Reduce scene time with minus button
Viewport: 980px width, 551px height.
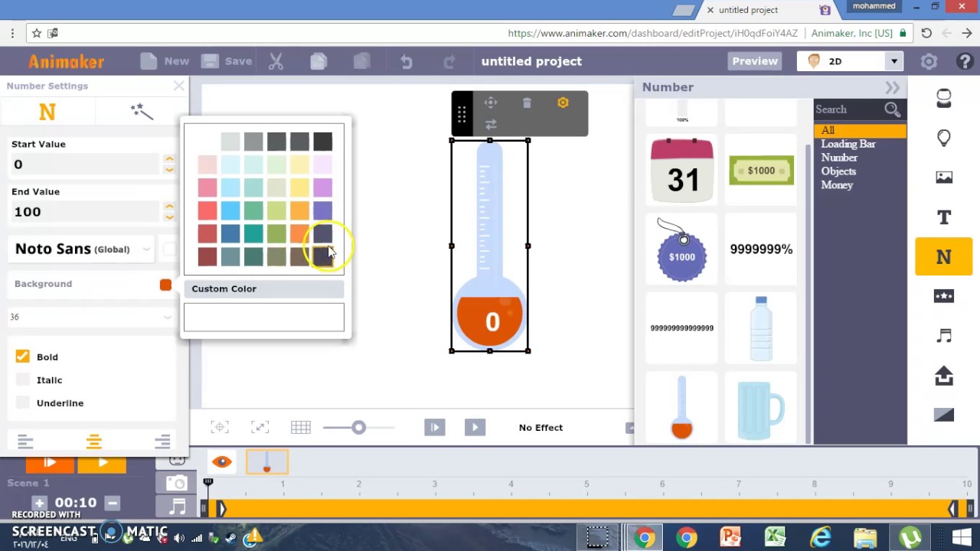(113, 503)
